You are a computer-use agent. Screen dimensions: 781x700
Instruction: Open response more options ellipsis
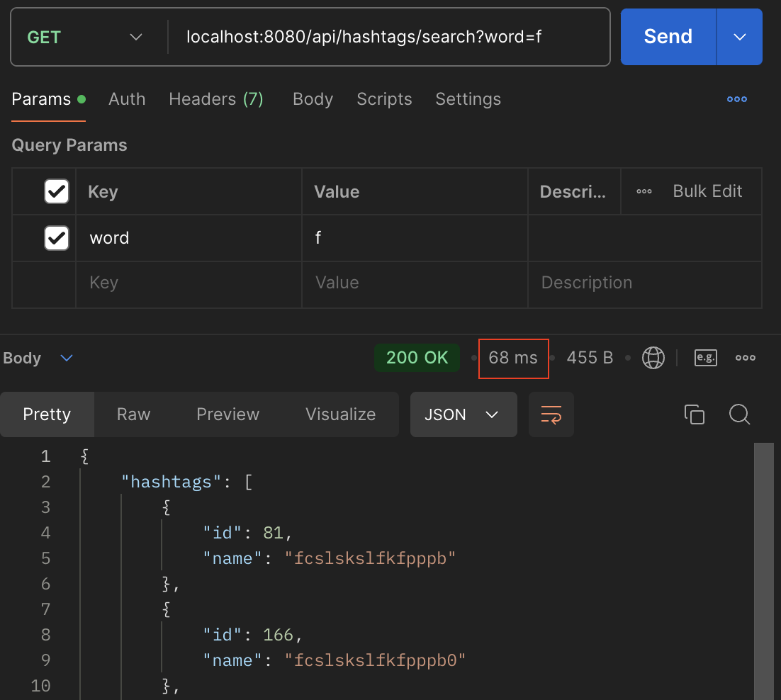pos(745,358)
